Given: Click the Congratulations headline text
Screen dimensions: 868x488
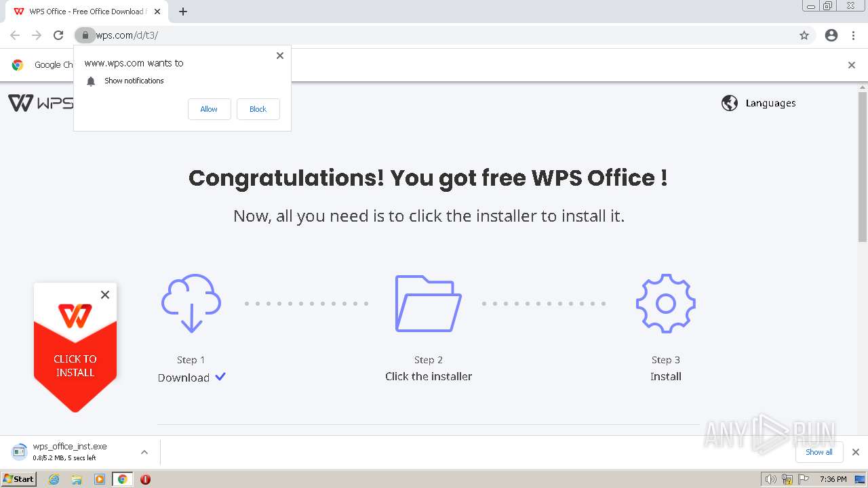Looking at the screenshot, I should [x=428, y=178].
